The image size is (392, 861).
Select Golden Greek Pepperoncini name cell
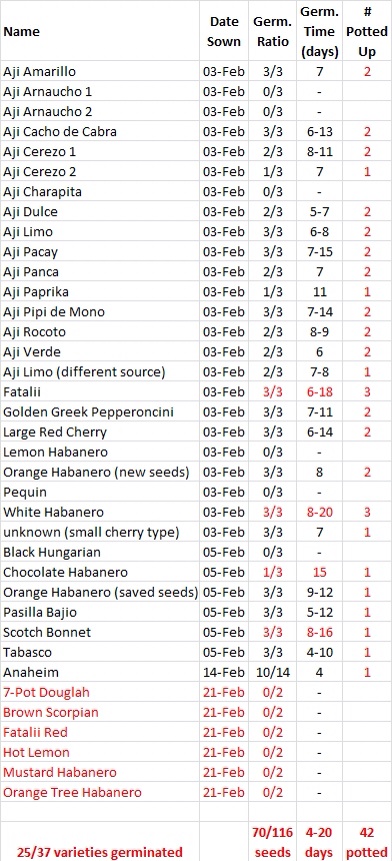[100, 412]
